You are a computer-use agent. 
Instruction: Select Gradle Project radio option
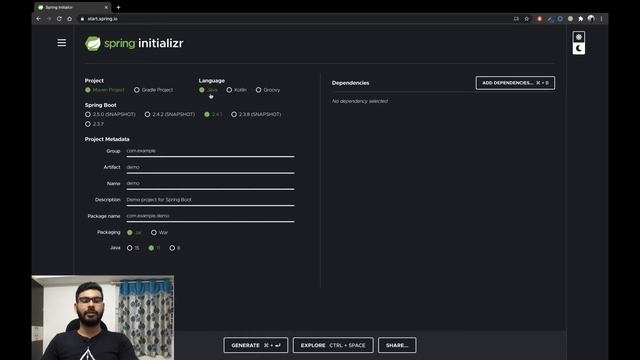tap(153, 90)
